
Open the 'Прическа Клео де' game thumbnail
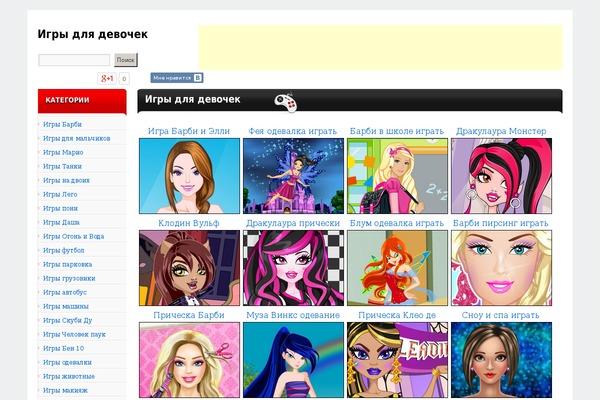pos(398,360)
